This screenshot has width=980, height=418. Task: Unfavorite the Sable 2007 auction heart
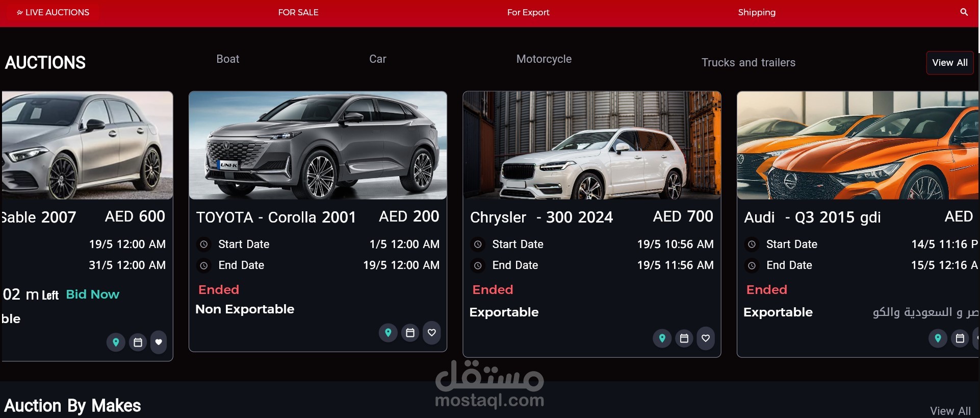159,342
